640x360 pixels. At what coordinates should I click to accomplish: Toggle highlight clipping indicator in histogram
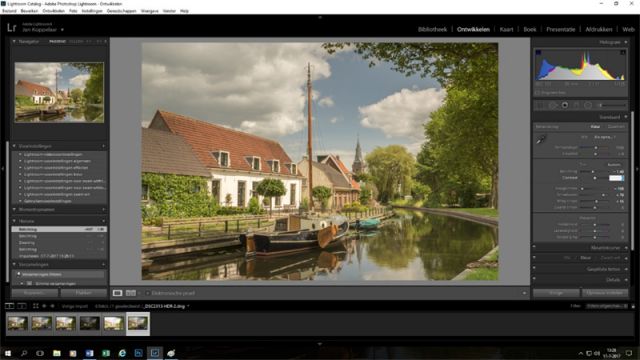[623, 52]
